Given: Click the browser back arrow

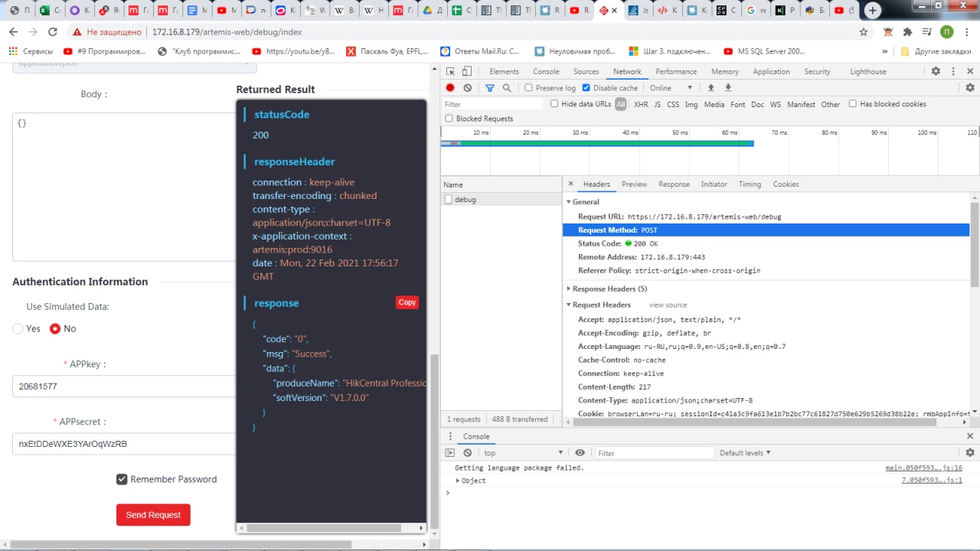Looking at the screenshot, I should pos(13,32).
